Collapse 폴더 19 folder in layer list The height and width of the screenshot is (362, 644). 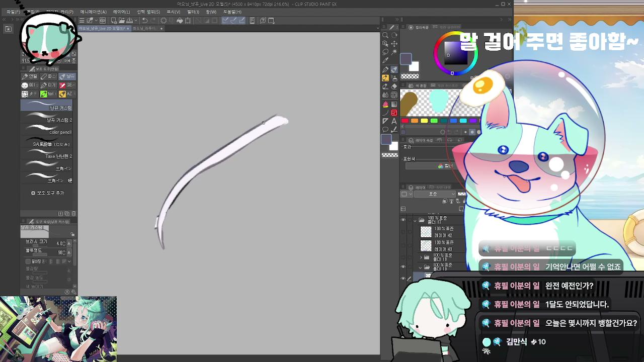pos(421,266)
